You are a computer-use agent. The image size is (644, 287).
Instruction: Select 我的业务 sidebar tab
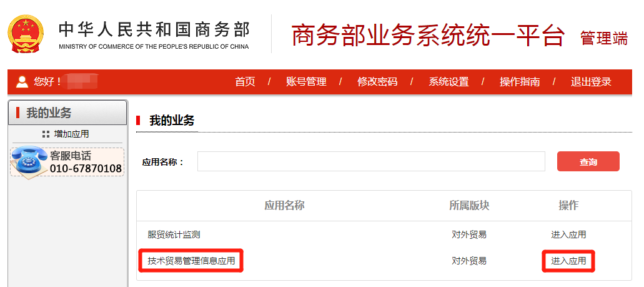67,113
